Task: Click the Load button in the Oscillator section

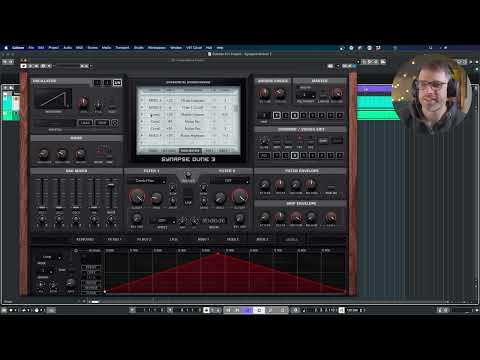Action: point(85,123)
